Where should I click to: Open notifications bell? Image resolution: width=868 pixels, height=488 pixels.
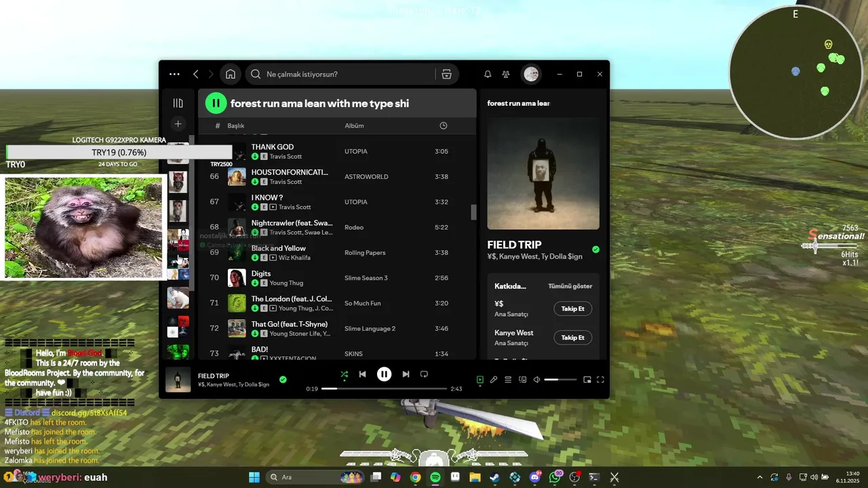coord(488,75)
